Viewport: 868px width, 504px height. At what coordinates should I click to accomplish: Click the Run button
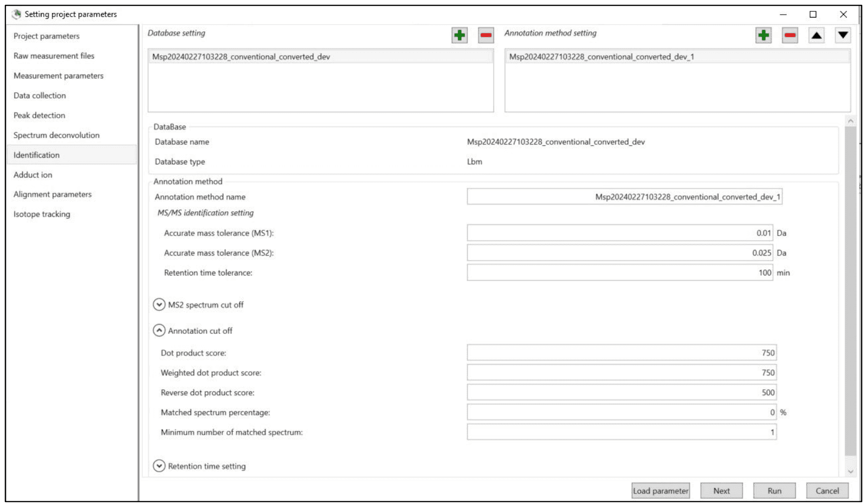(774, 491)
